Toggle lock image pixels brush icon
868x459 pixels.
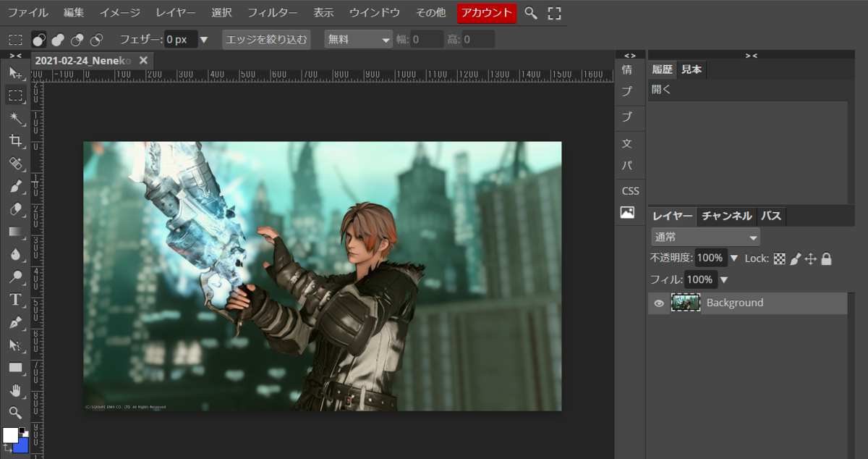click(x=795, y=258)
